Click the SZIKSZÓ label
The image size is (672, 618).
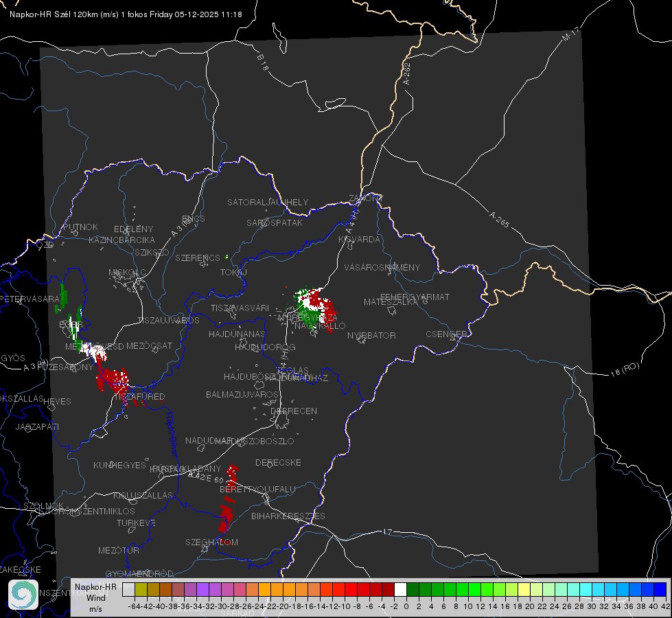(152, 252)
